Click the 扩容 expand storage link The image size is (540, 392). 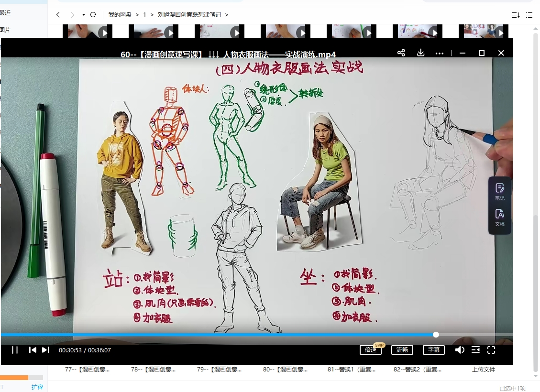[x=37, y=387]
